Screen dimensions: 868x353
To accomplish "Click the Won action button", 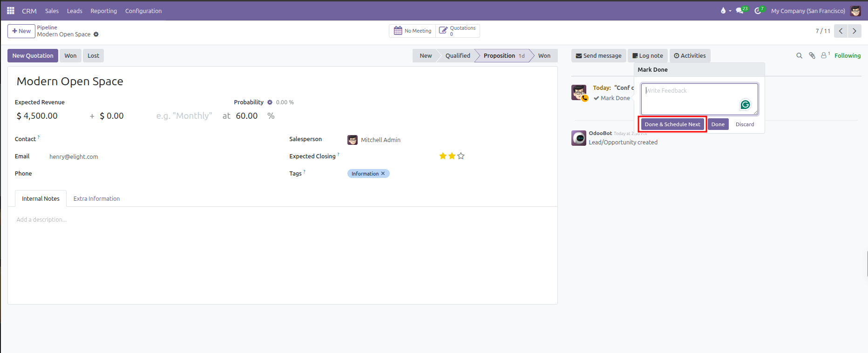I will (x=70, y=56).
